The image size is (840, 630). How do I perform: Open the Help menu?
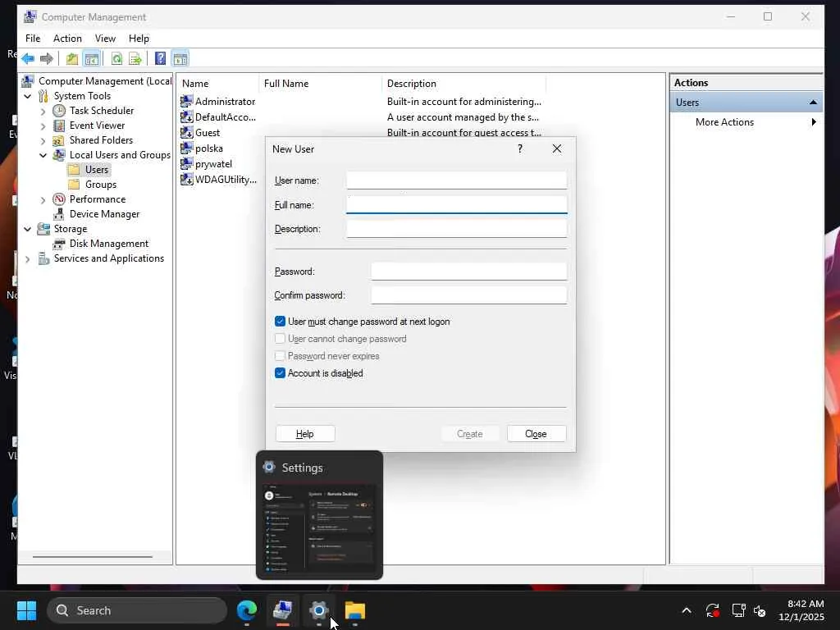139,38
